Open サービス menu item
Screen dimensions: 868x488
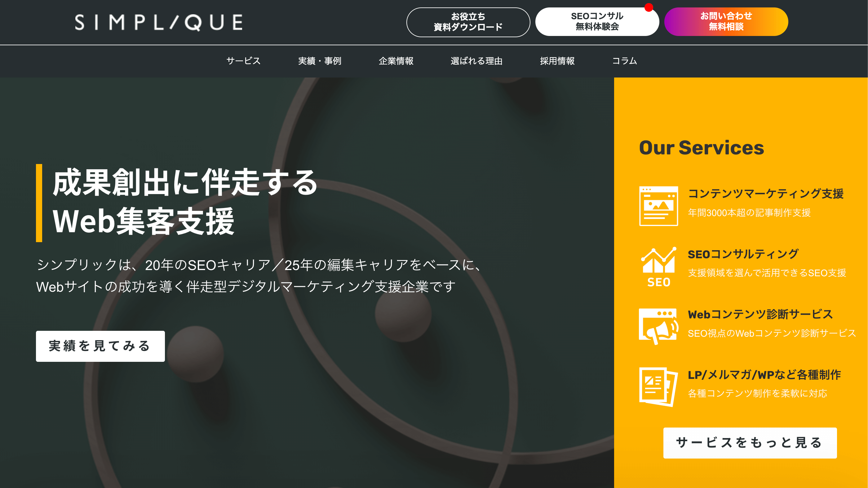[243, 61]
